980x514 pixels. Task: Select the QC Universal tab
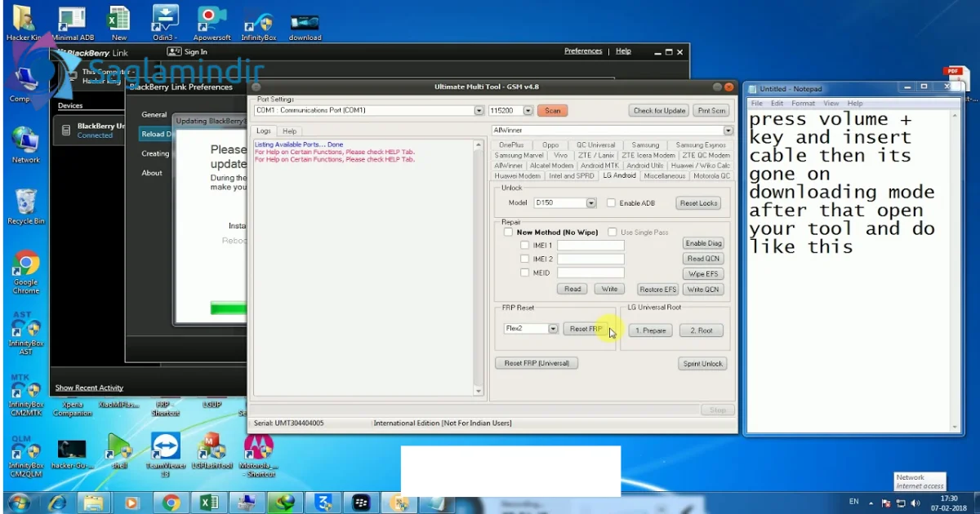point(595,145)
